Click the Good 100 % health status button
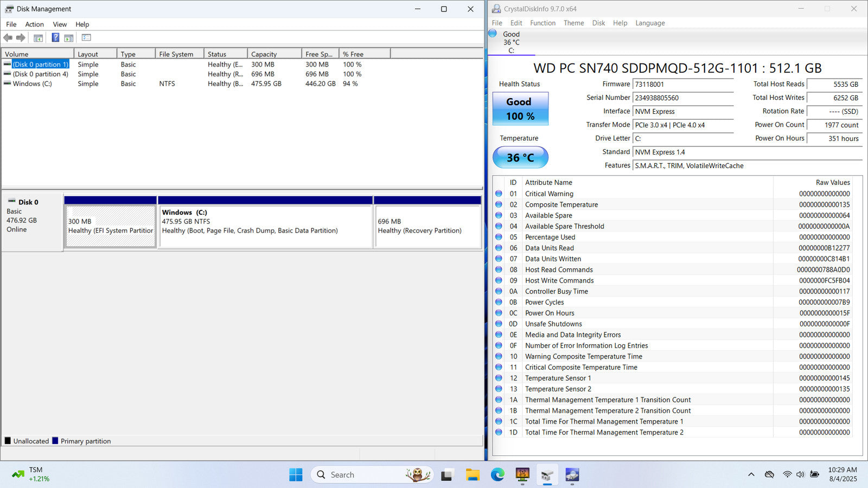The height and width of the screenshot is (488, 868). click(x=520, y=109)
